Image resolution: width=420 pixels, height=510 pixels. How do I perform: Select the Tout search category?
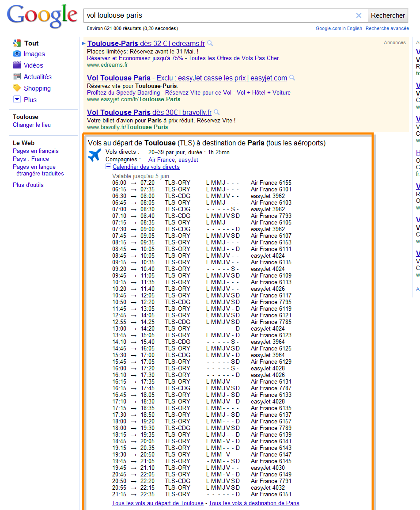click(31, 43)
